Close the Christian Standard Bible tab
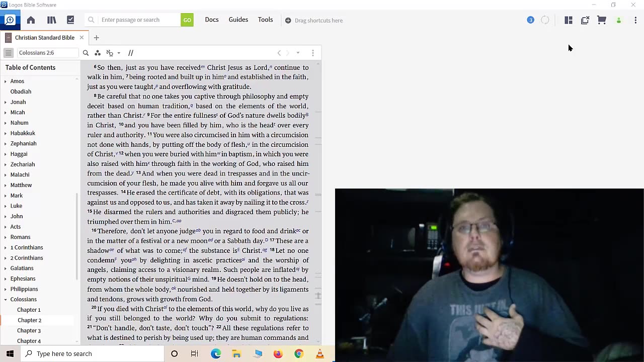Screen dimensions: 644x362 (x=82, y=38)
